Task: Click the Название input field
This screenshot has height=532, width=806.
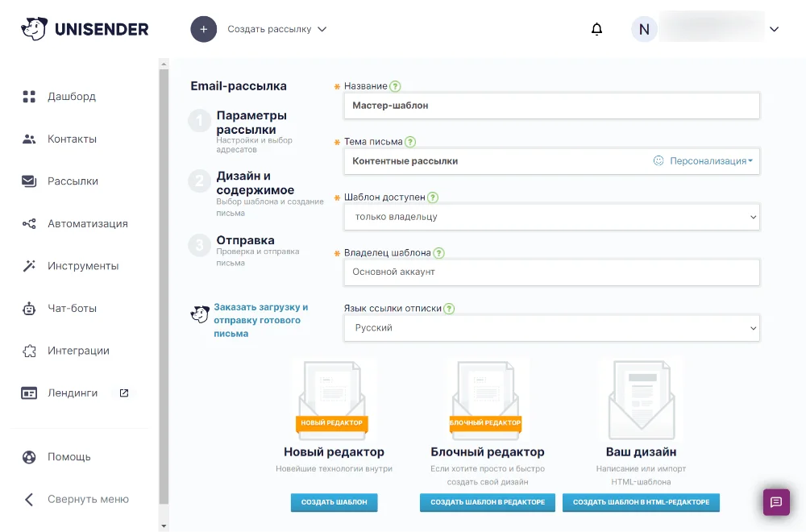Action: [552, 106]
